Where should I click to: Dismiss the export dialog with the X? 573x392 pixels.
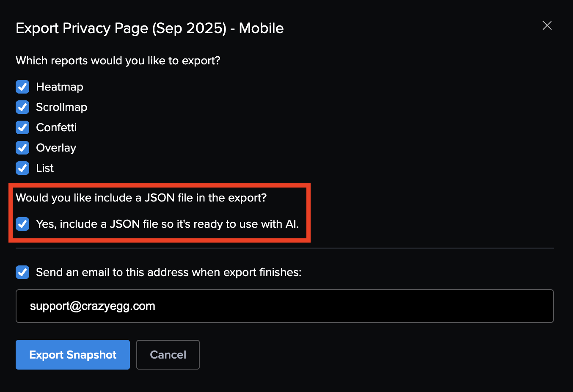547,25
